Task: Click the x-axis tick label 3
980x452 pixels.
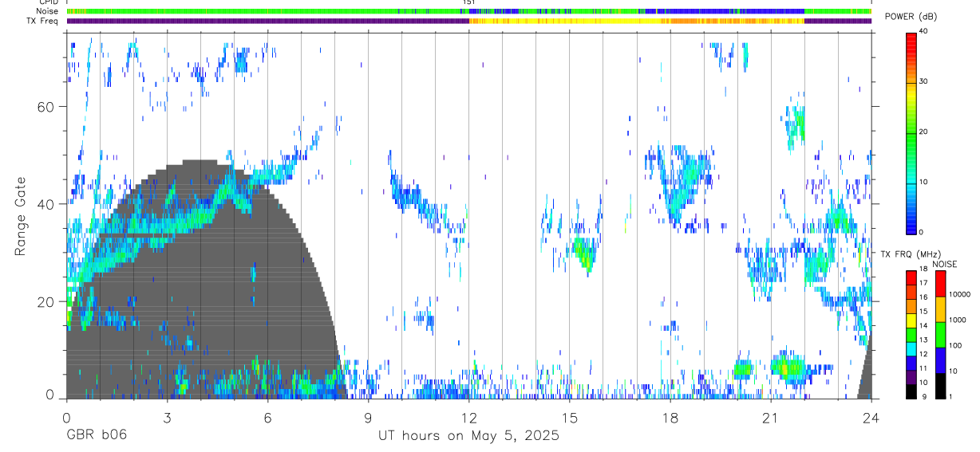Action: [167, 417]
